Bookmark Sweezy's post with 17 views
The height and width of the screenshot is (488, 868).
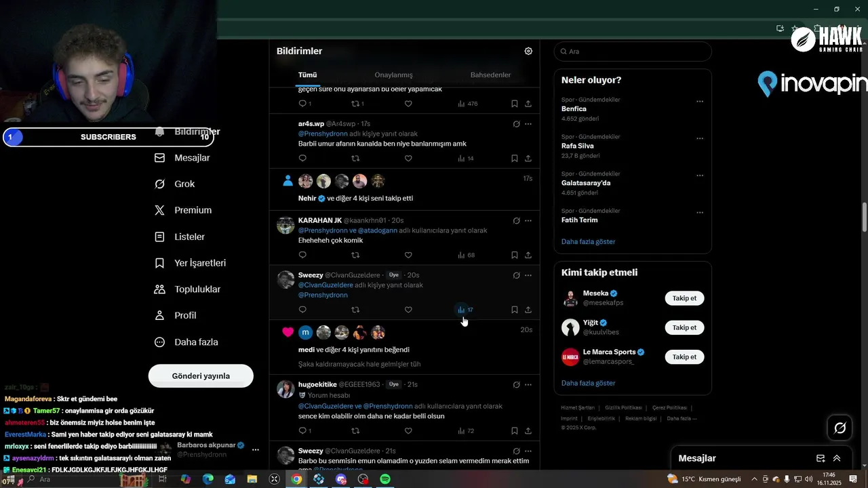tap(515, 310)
